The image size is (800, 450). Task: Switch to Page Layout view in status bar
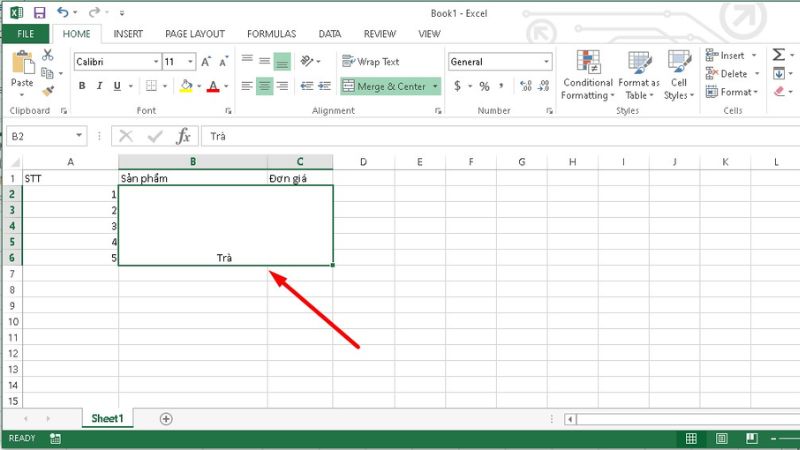(721, 438)
